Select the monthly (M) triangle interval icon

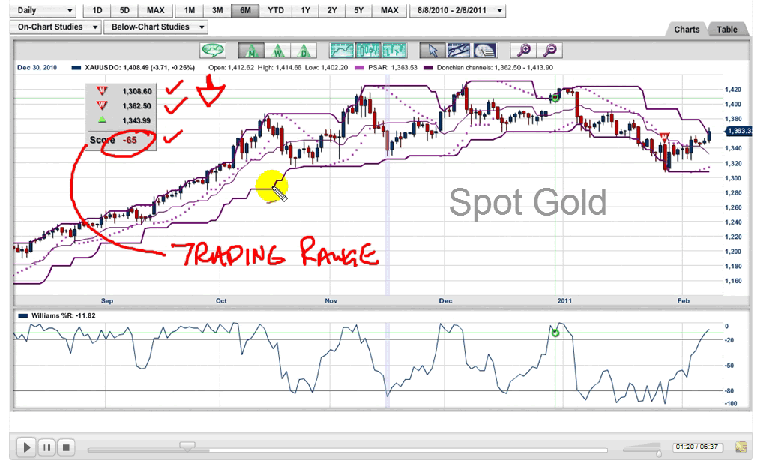click(251, 50)
